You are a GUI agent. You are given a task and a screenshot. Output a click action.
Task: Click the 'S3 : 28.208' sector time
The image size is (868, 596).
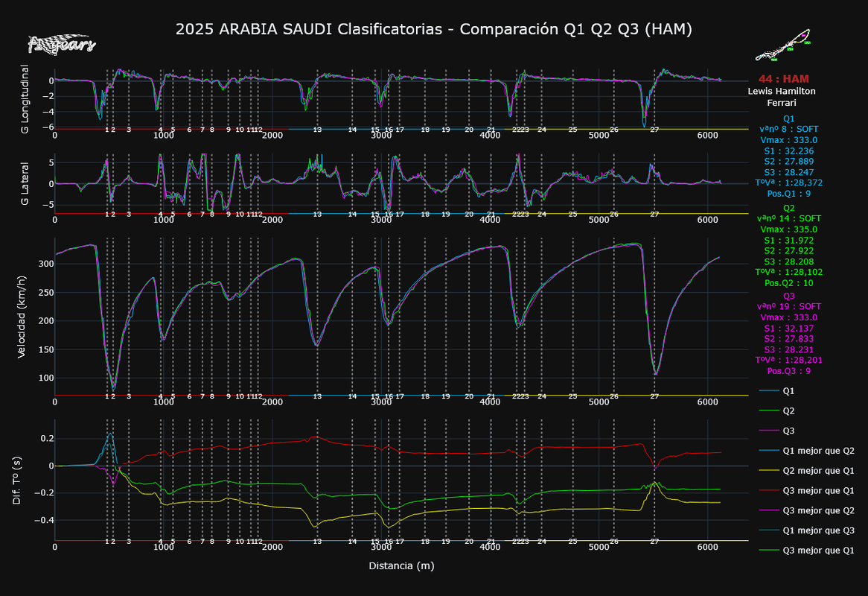(789, 261)
